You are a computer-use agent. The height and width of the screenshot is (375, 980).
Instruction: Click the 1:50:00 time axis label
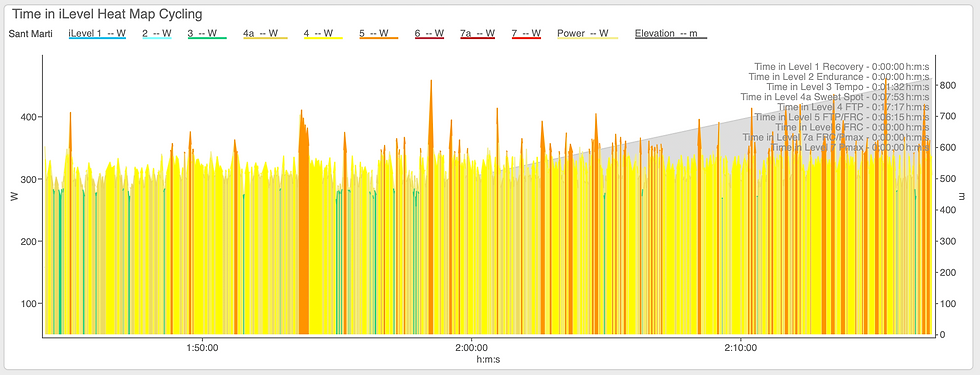(x=202, y=348)
